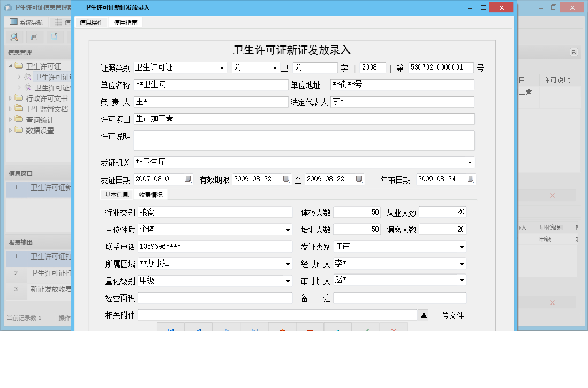Open the 发证机关 dropdown
Viewport: 588px width, 388px height.
coord(470,162)
